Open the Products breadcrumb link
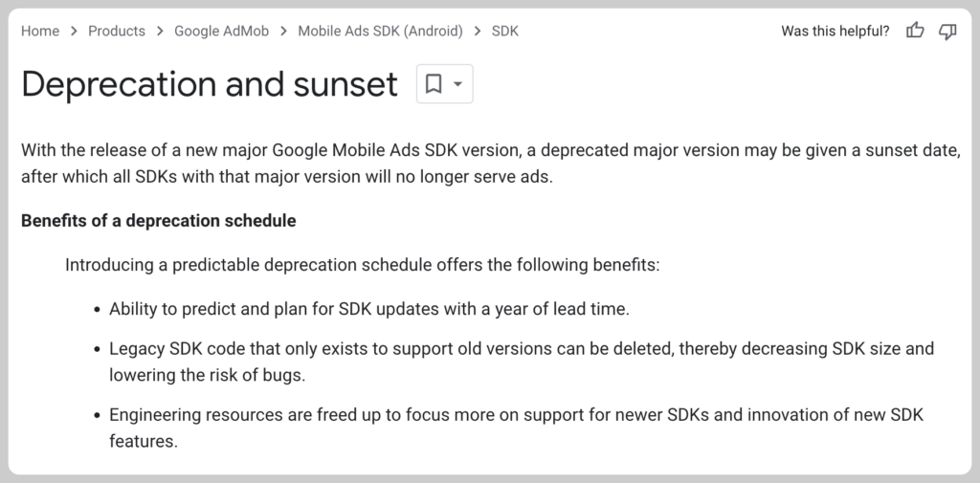The image size is (980, 483). [117, 31]
